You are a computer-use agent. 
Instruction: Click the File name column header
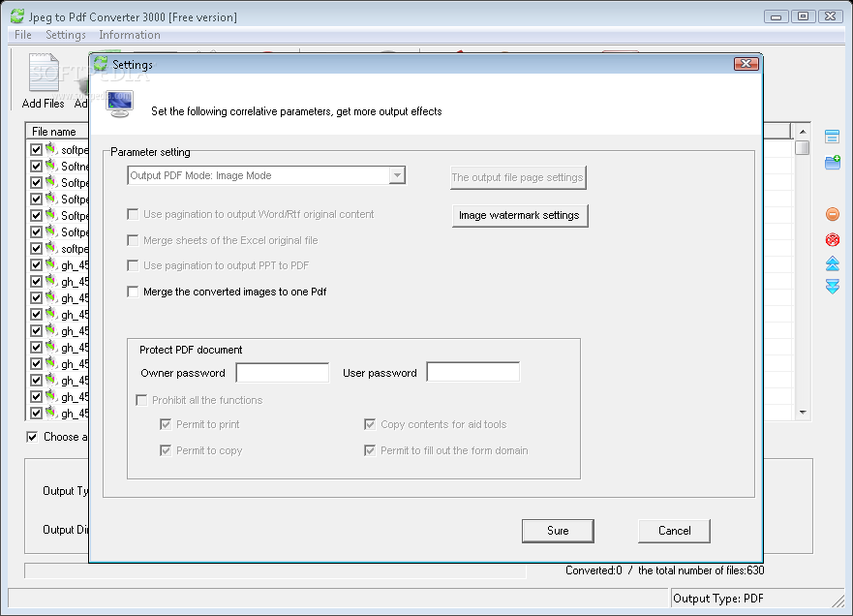tap(57, 132)
